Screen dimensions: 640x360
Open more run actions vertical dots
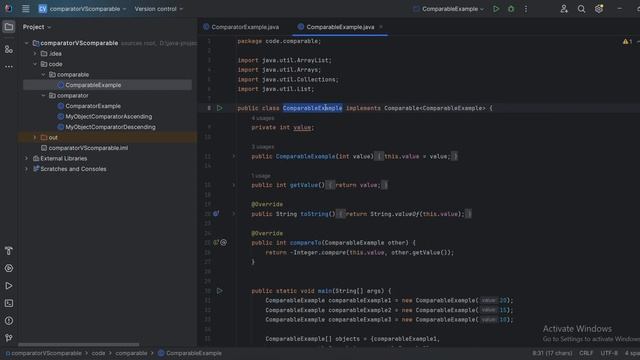(526, 9)
